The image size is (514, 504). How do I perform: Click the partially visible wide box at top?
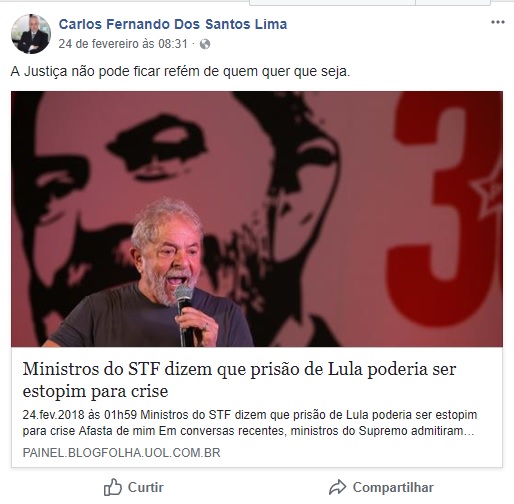332,3
